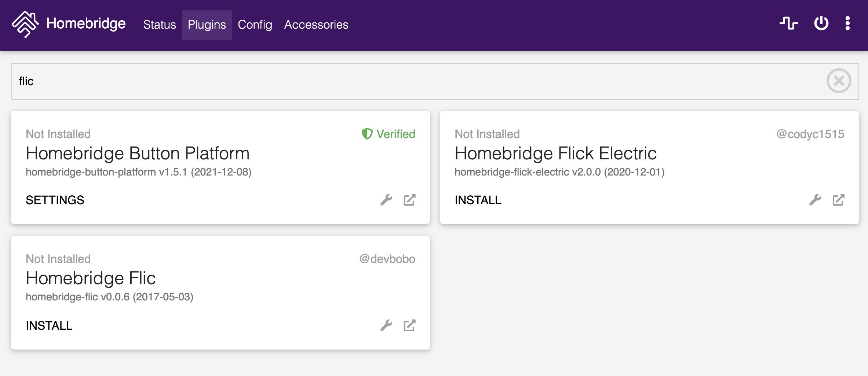
Task: Click homebridge-button-platform v1.5.1 version text
Action: 139,172
